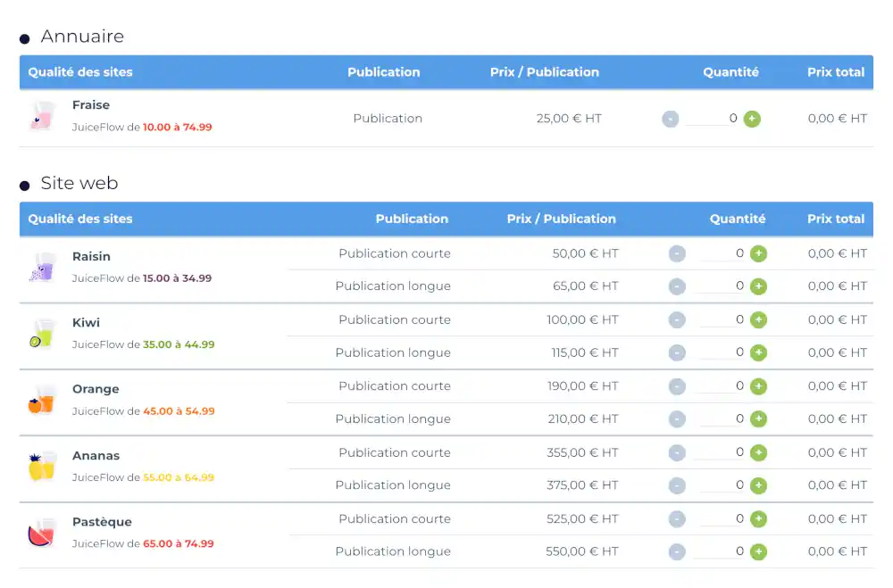Viewport: 893px width, 588px height.
Task: Click the Raisin quality name
Action: (x=91, y=257)
